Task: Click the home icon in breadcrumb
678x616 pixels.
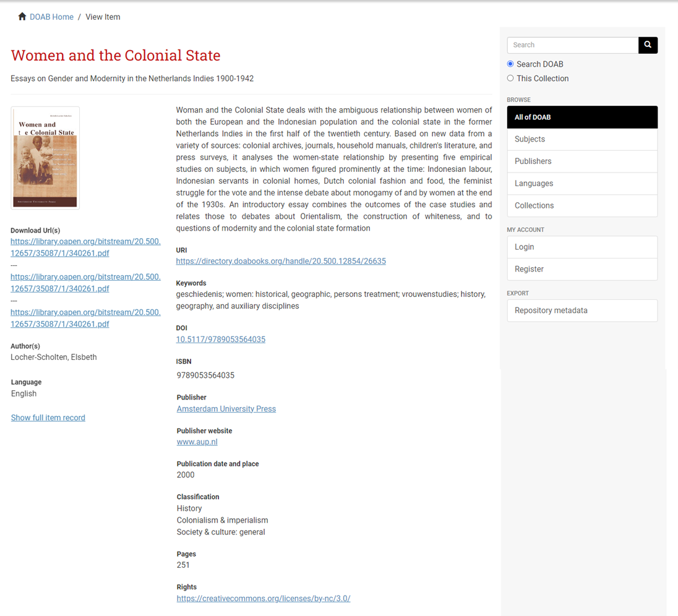Action: click(x=22, y=17)
